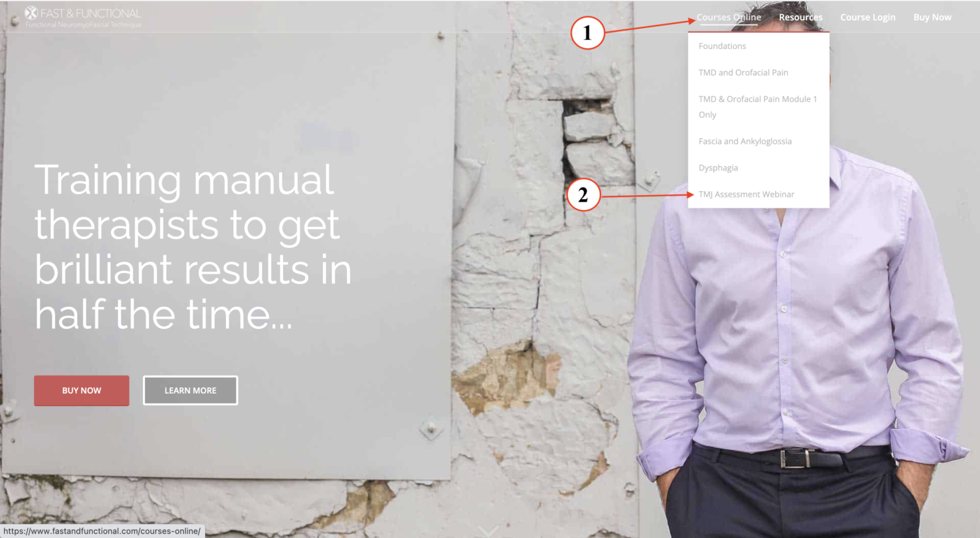Image resolution: width=980 pixels, height=538 pixels.
Task: Click the status bar URL preview
Action: tap(102, 531)
